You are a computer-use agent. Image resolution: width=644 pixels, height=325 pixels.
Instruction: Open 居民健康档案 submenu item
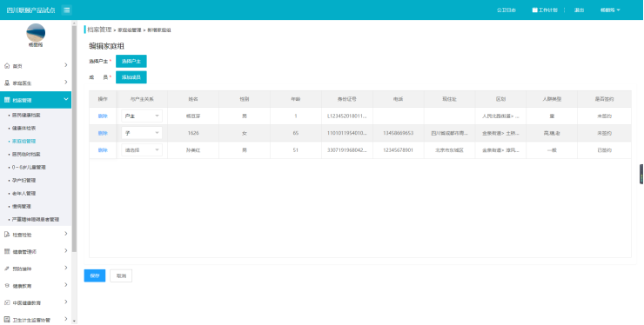tap(26, 115)
